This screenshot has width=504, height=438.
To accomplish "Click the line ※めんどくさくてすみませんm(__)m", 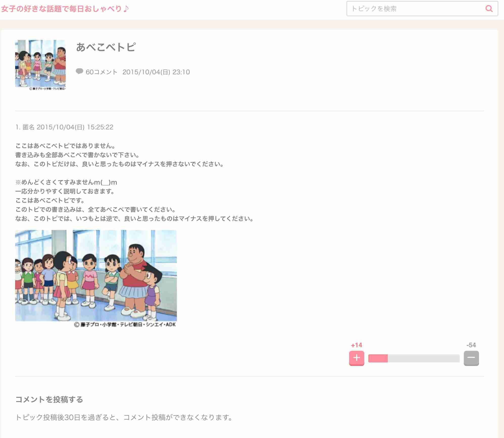I will click(66, 182).
